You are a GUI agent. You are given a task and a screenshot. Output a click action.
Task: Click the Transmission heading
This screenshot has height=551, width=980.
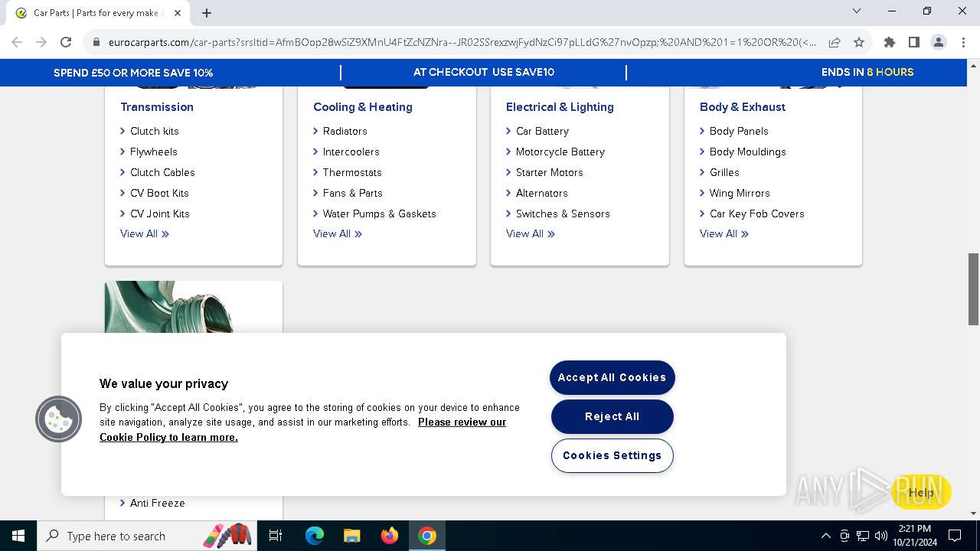point(157,107)
